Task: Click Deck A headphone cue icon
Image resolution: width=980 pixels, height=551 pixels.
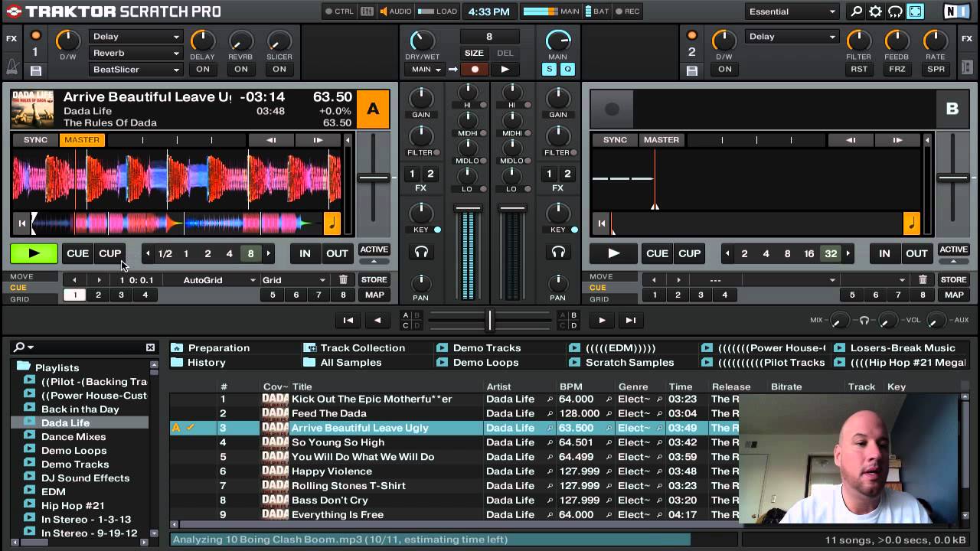Action: point(421,253)
